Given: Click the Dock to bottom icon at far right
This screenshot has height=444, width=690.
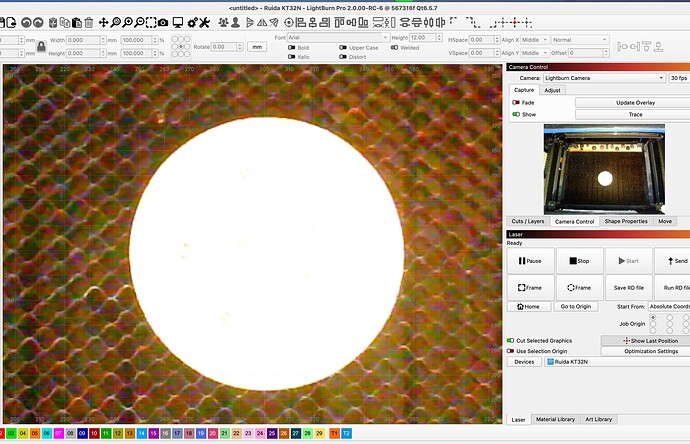Looking at the screenshot, I should [x=658, y=46].
